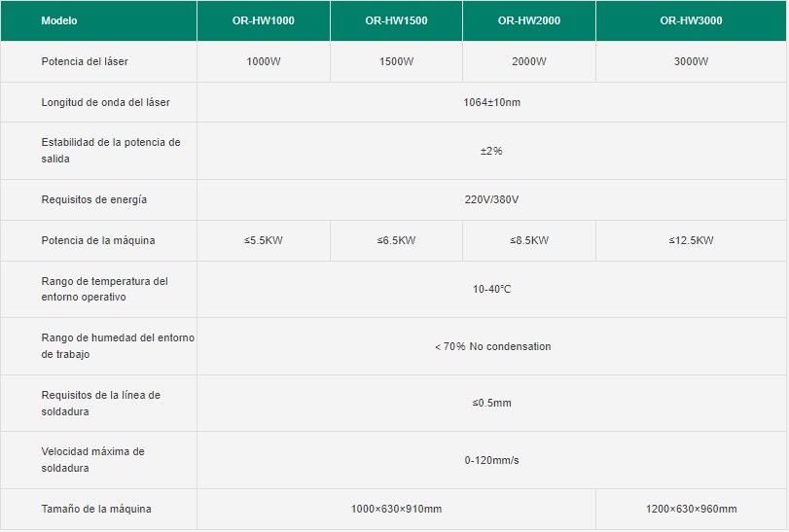Click the 1000W cell

pyautogui.click(x=264, y=61)
